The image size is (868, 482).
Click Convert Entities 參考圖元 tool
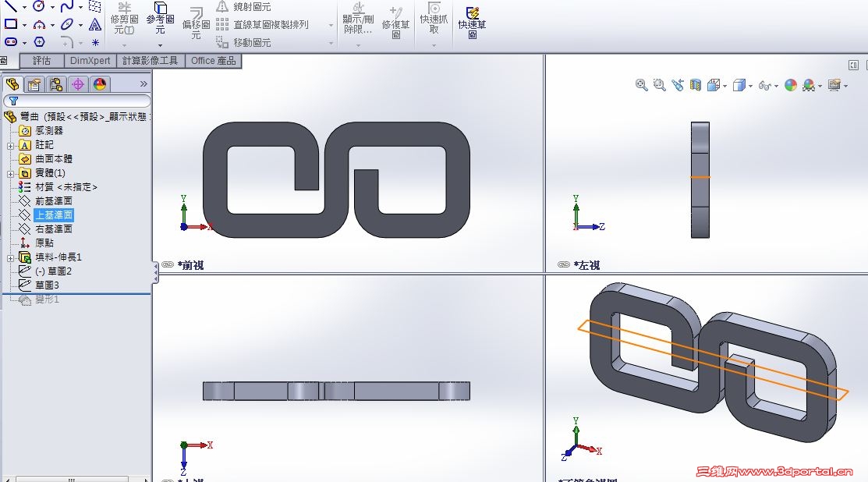point(160,18)
